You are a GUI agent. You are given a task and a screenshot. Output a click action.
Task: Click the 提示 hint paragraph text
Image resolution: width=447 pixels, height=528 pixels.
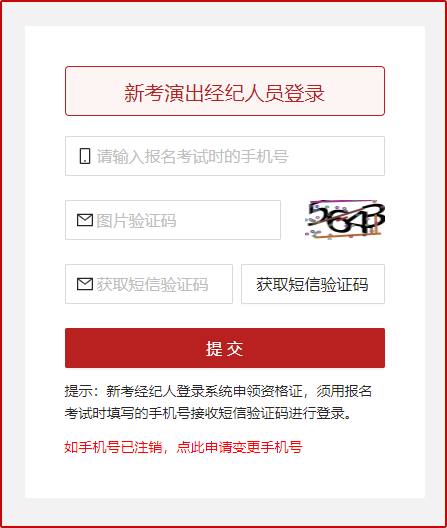point(218,402)
